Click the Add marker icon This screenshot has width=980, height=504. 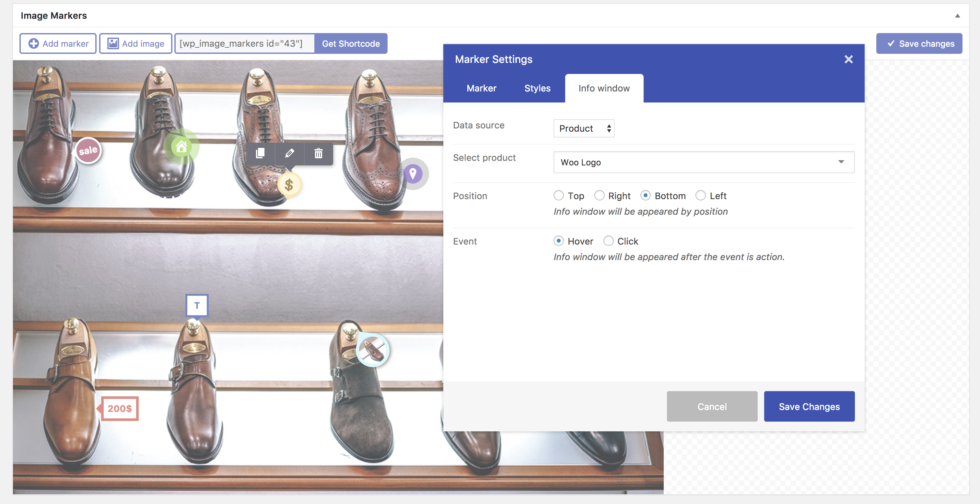tap(33, 43)
